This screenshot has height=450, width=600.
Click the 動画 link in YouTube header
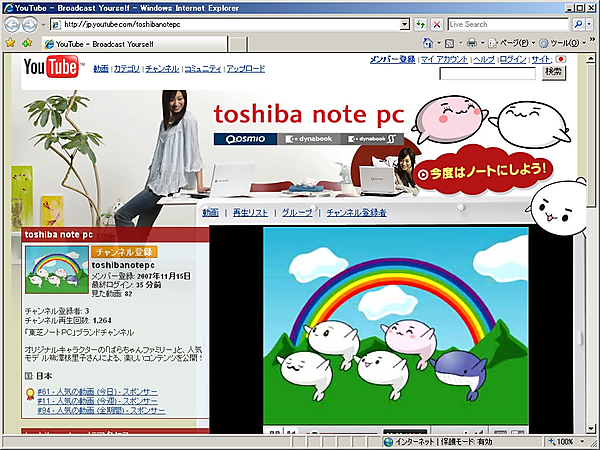(101, 69)
